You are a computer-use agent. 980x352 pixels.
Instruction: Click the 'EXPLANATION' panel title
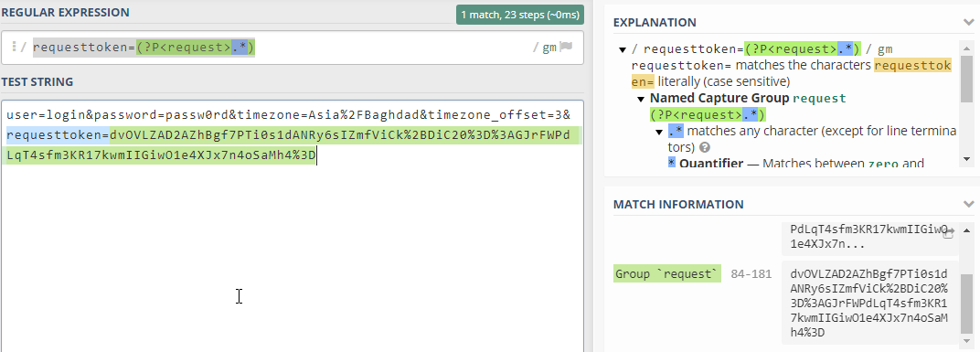pos(655,23)
